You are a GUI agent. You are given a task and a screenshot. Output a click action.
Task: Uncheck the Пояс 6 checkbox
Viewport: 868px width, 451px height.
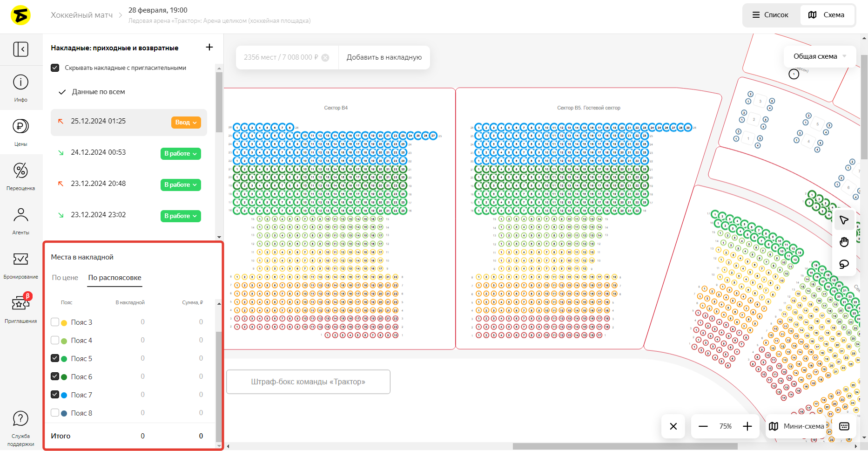click(55, 376)
